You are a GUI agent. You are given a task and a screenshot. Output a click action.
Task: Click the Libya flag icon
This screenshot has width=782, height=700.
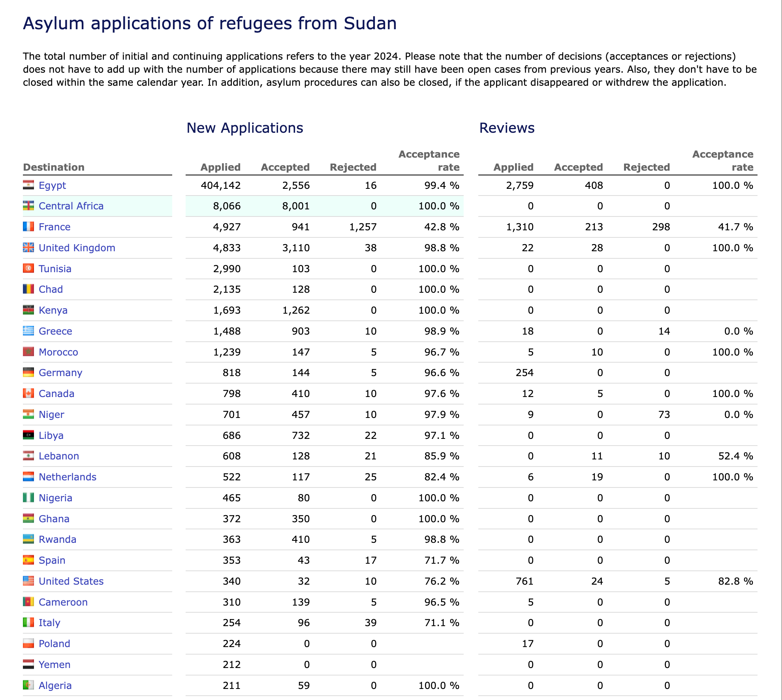28,435
